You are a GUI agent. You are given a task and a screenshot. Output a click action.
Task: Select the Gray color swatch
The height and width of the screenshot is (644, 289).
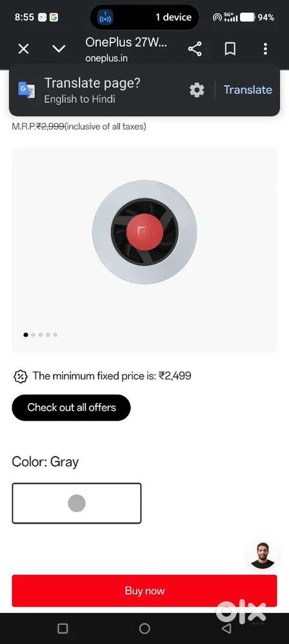[77, 503]
